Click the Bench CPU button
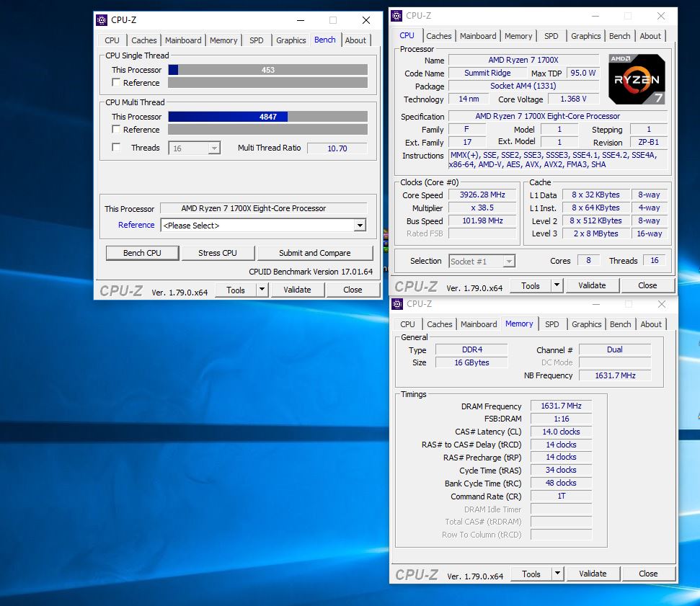Image resolution: width=700 pixels, height=606 pixels. pyautogui.click(x=142, y=253)
